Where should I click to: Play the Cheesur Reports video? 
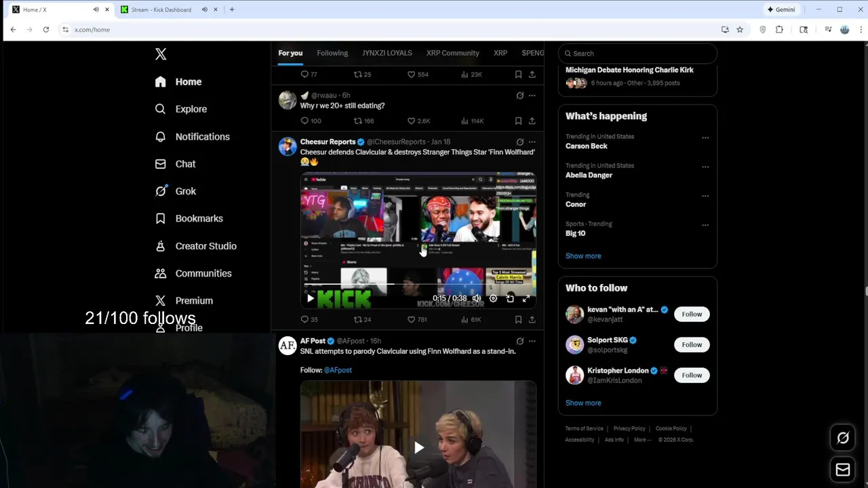[x=311, y=298]
